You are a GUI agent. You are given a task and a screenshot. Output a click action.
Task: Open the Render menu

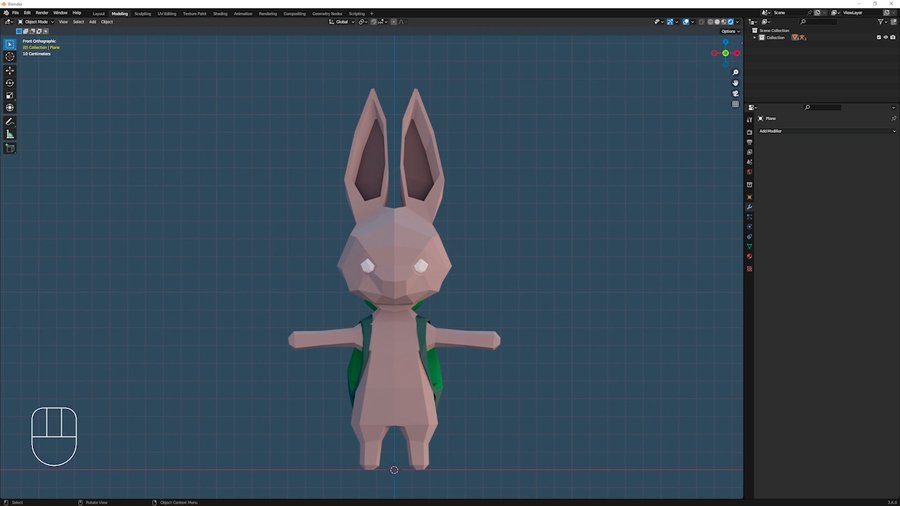[x=42, y=13]
